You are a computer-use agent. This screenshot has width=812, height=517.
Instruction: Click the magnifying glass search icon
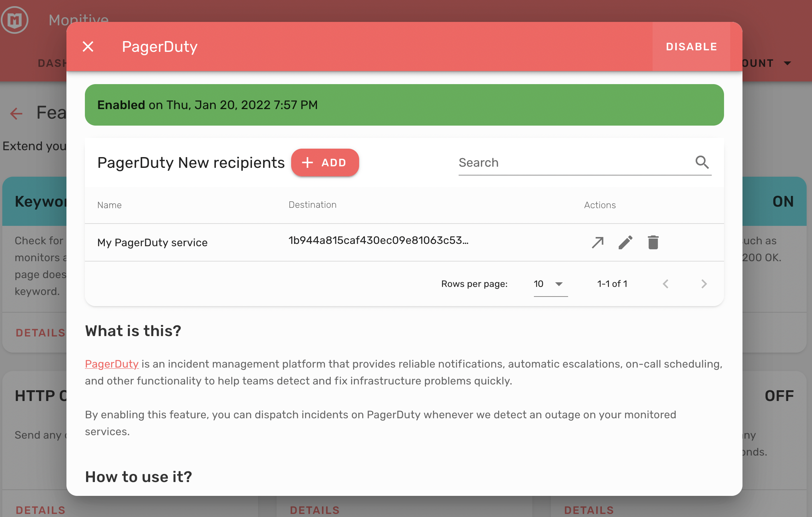coord(702,162)
